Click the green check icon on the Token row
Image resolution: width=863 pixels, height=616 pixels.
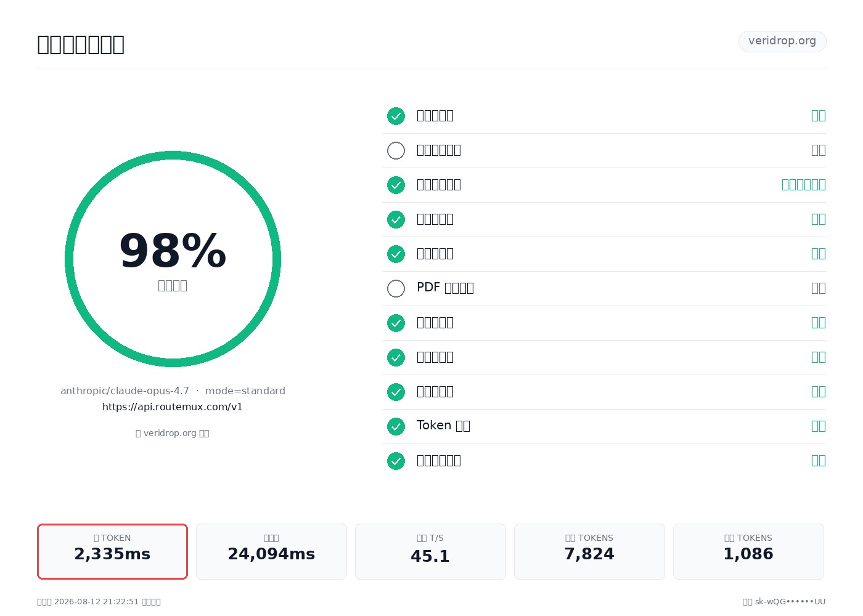tap(396, 426)
